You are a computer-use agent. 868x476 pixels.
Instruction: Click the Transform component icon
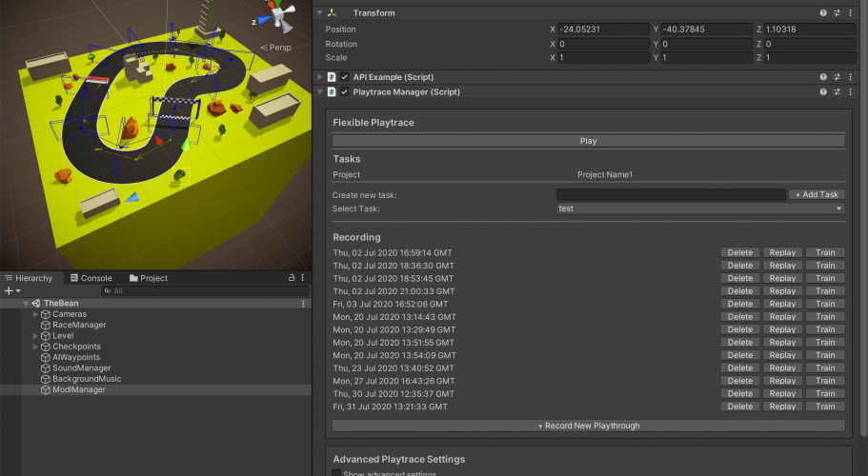(x=332, y=12)
